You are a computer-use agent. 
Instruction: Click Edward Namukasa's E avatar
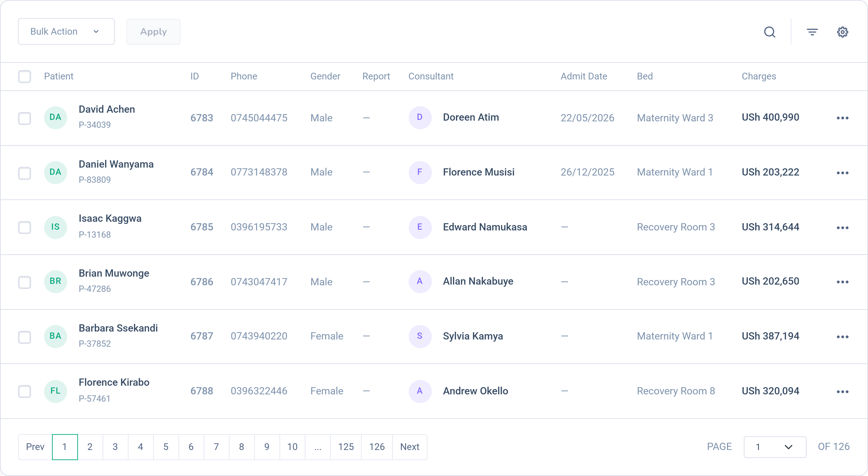pyautogui.click(x=420, y=227)
